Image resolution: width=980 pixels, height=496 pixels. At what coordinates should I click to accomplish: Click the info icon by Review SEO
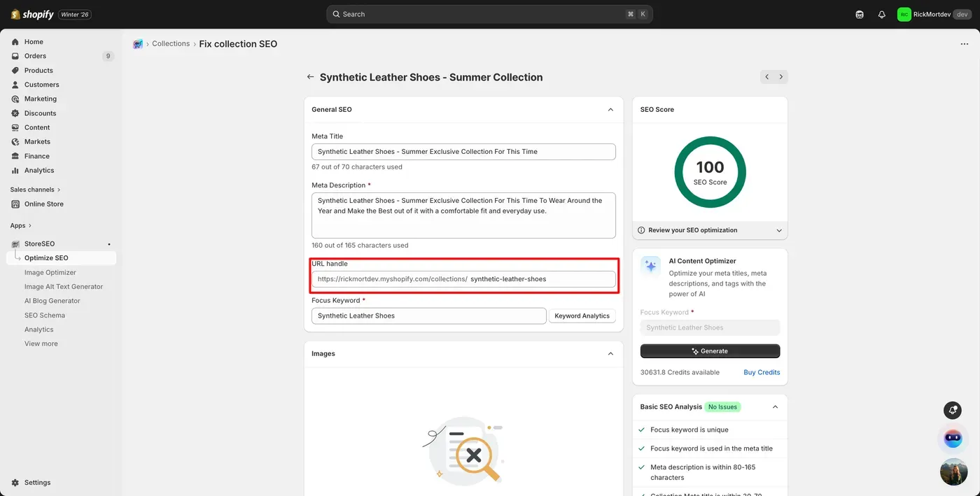(642, 230)
